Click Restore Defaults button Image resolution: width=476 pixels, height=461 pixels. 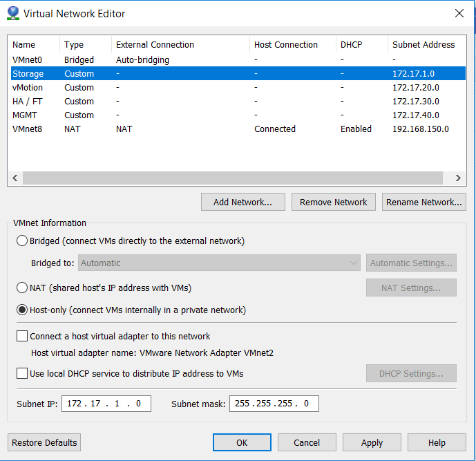click(44, 442)
